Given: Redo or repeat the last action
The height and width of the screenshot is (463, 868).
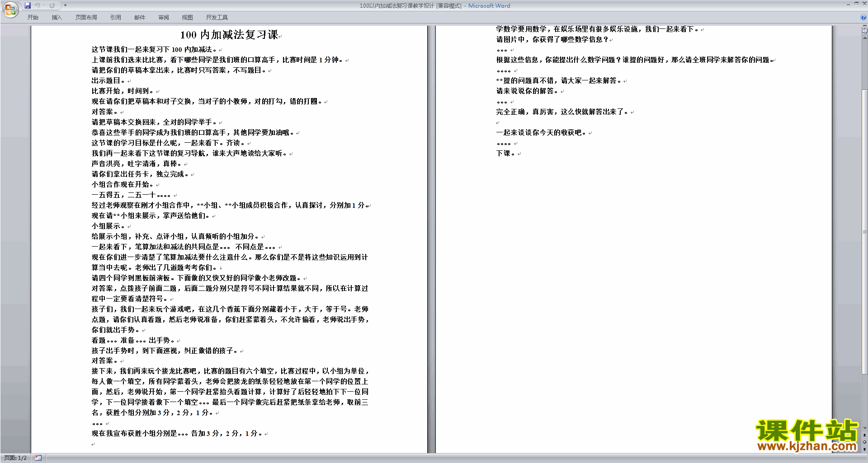Looking at the screenshot, I should coord(52,5).
